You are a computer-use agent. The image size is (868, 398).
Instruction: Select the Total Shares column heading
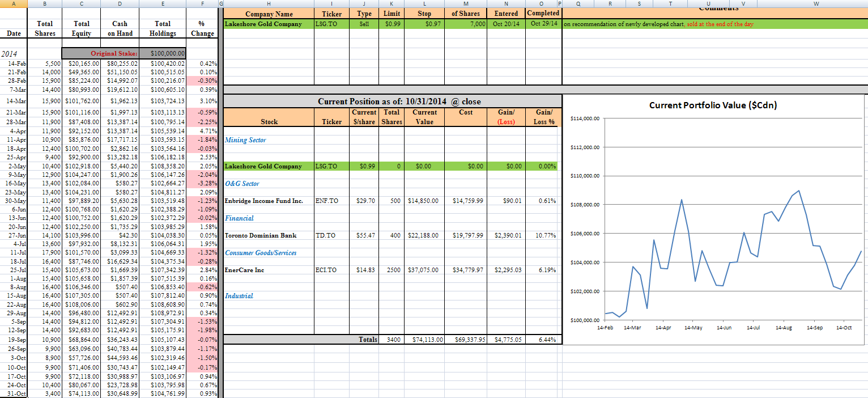[45, 28]
